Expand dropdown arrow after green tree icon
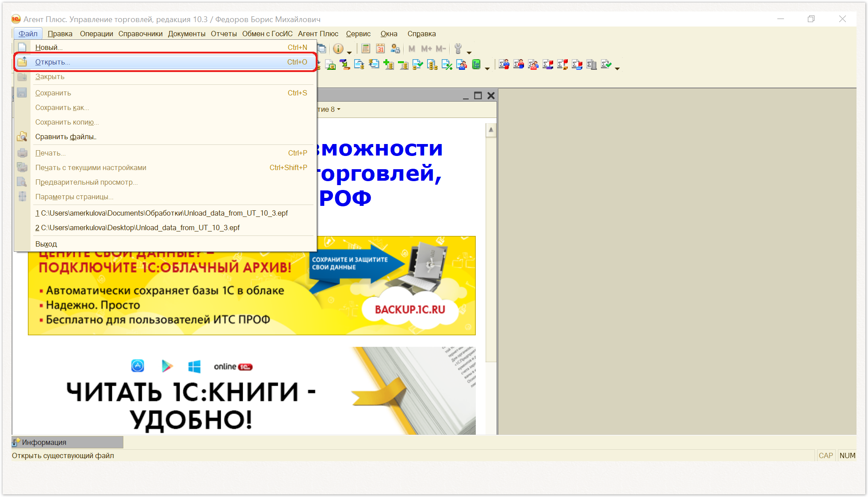Viewport: 868px width, 497px height. pyautogui.click(x=487, y=68)
